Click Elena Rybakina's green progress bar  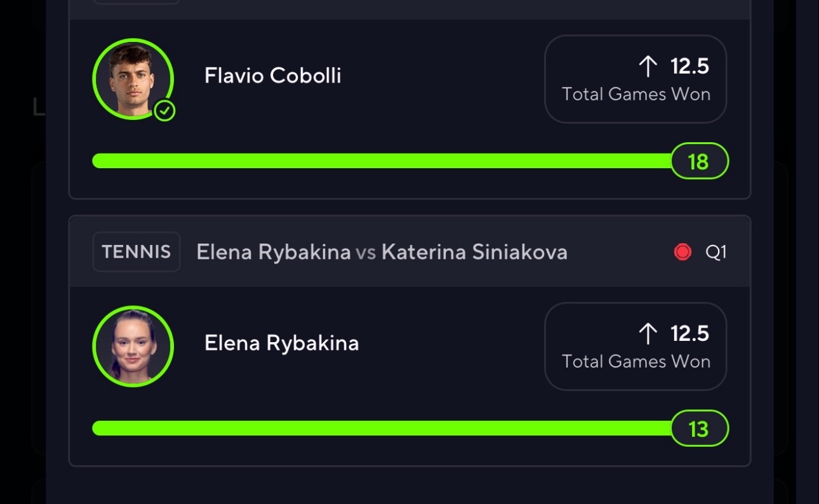tap(381, 428)
